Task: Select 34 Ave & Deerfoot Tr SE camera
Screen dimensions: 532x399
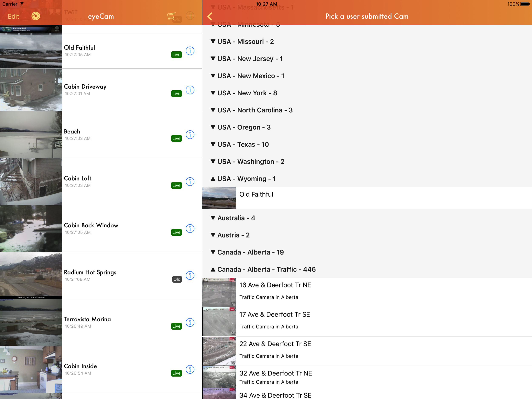Action: click(367, 394)
